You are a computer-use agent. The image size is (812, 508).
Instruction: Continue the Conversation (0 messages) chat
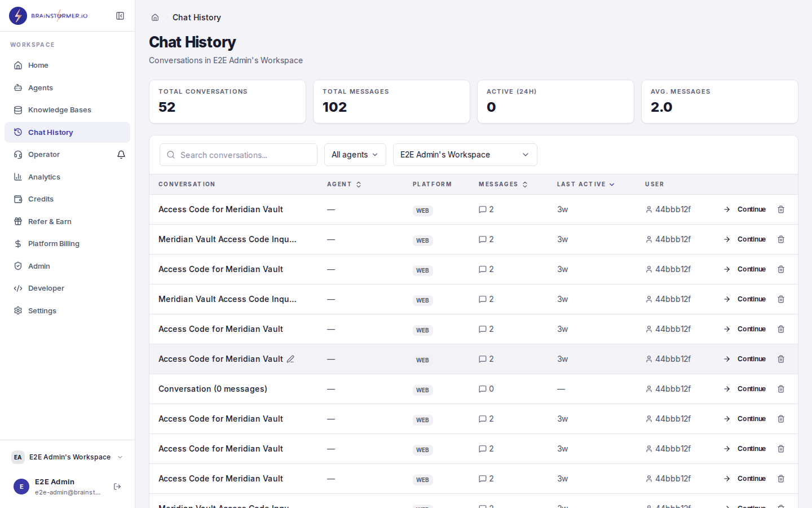coord(745,389)
